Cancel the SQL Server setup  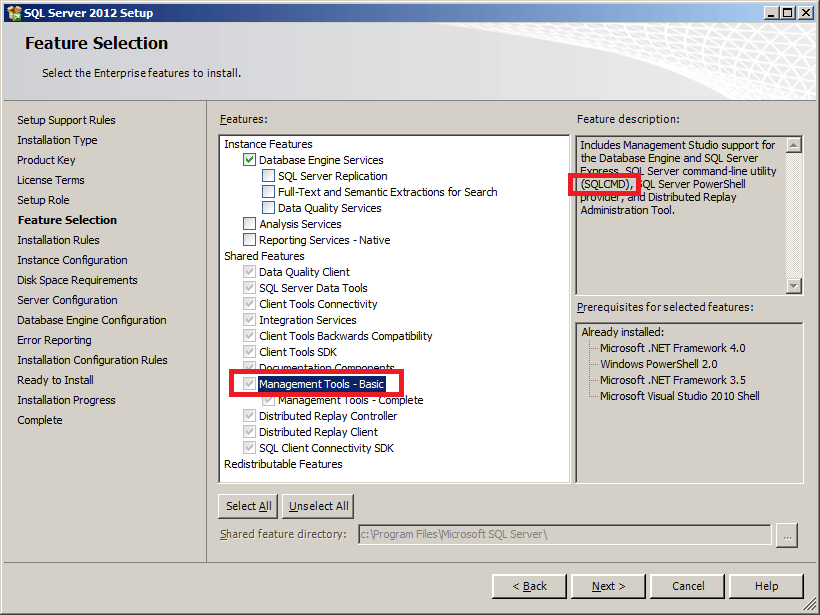click(688, 586)
